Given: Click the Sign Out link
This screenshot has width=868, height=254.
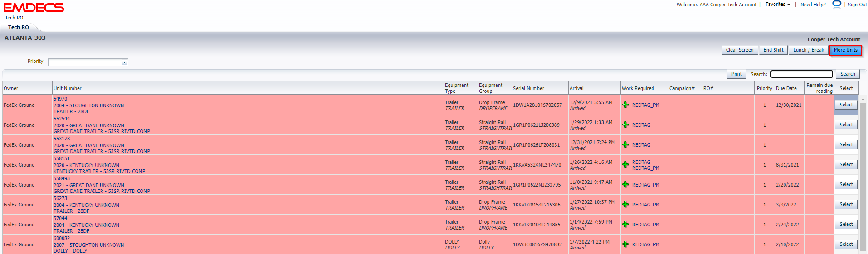Looking at the screenshot, I should [x=858, y=5].
